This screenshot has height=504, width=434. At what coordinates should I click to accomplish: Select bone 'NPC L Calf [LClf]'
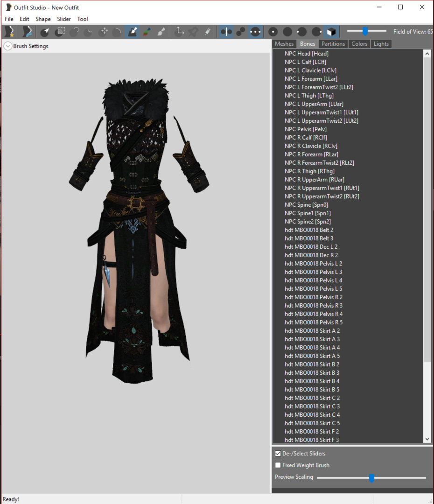[x=305, y=62]
